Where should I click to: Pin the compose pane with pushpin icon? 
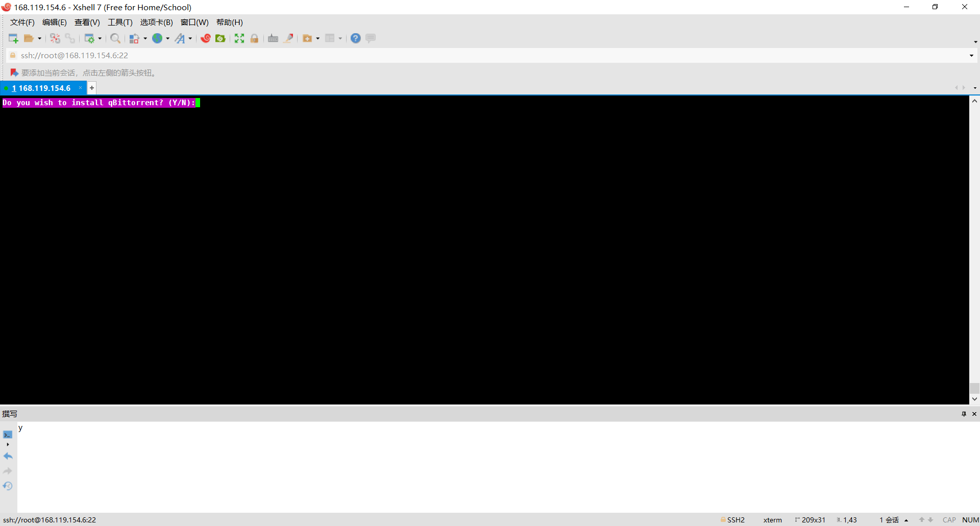[x=964, y=414]
